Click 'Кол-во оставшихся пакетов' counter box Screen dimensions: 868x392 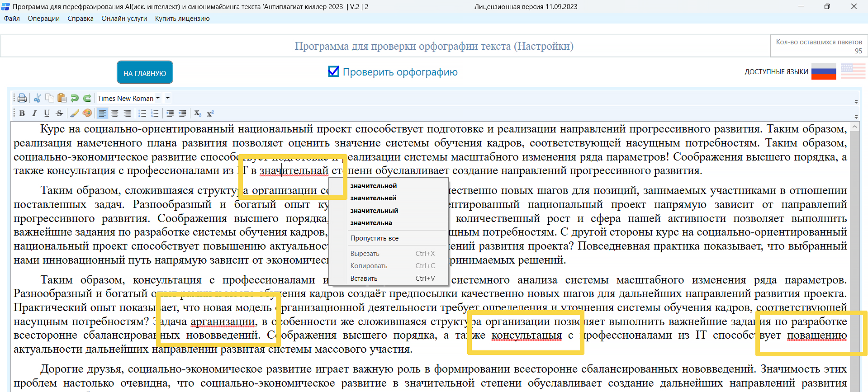point(819,46)
